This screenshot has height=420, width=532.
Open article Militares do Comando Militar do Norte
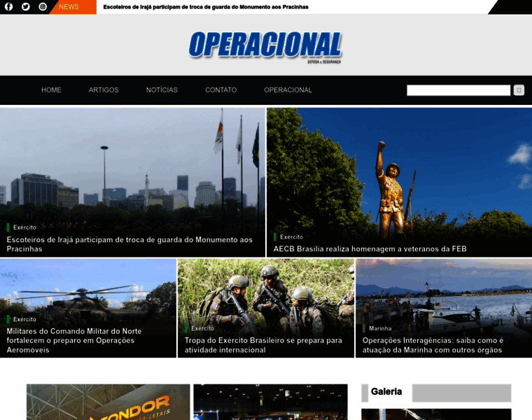point(74,341)
